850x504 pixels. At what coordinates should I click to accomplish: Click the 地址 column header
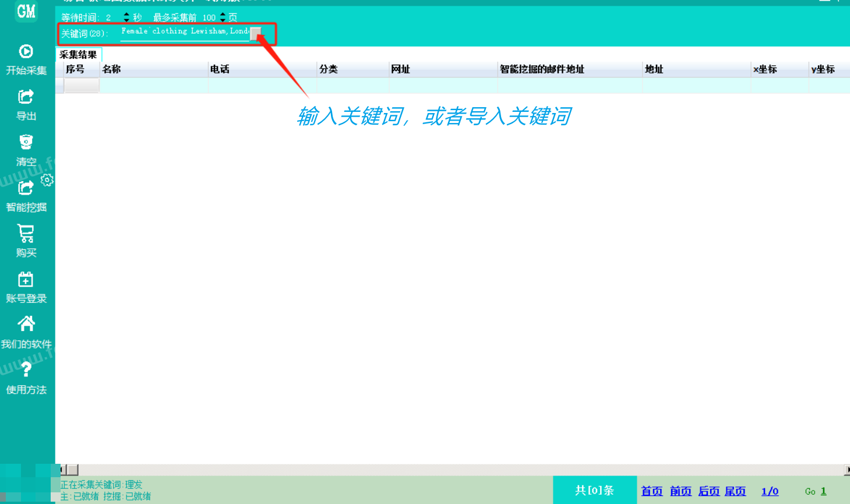pos(697,69)
